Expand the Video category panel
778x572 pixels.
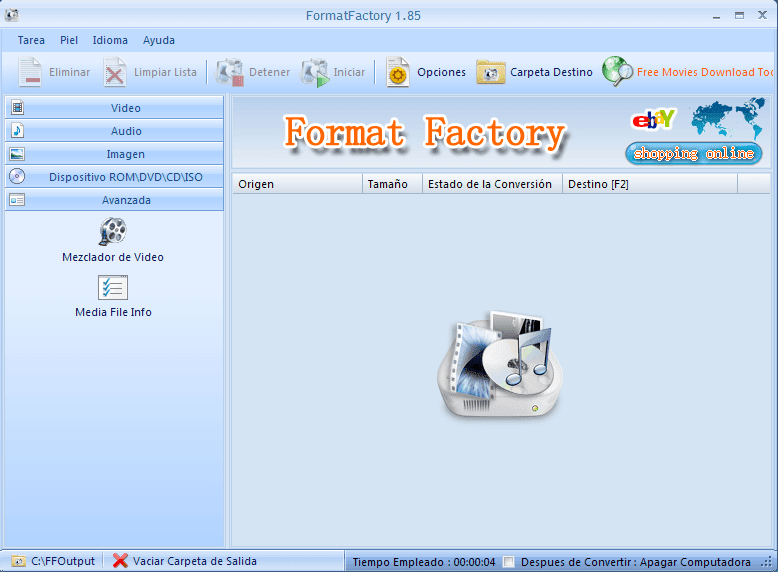coord(114,108)
